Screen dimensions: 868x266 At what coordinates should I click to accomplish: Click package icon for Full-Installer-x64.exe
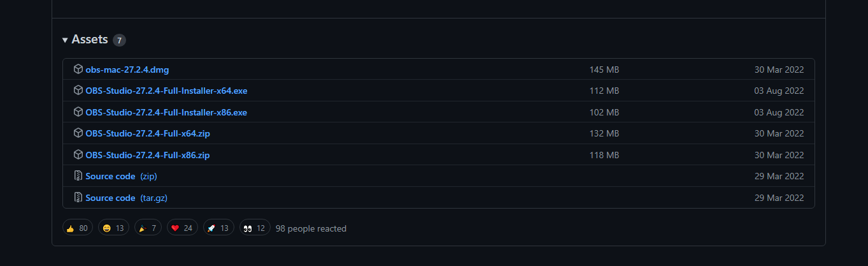coord(78,91)
